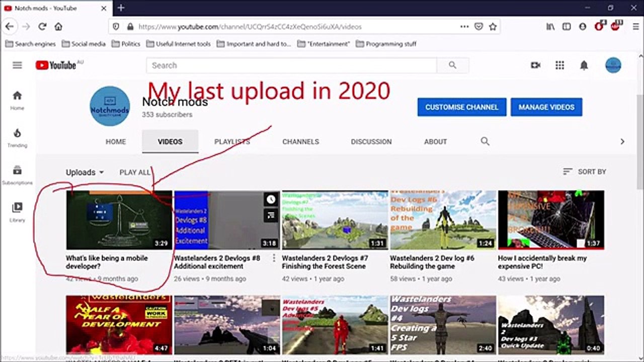Image resolution: width=644 pixels, height=362 pixels.
Task: Open the page actions three-dot menu
Action: (x=464, y=27)
